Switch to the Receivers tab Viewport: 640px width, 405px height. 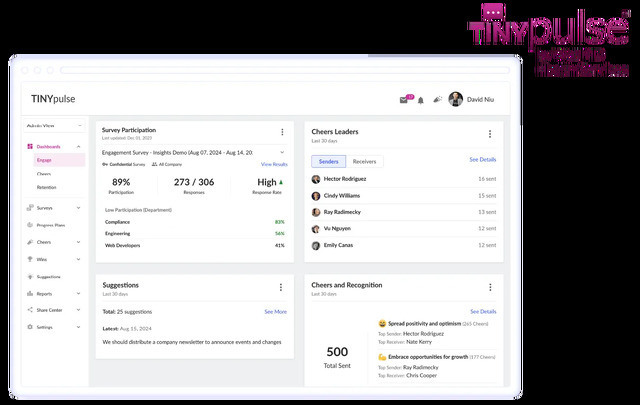364,161
